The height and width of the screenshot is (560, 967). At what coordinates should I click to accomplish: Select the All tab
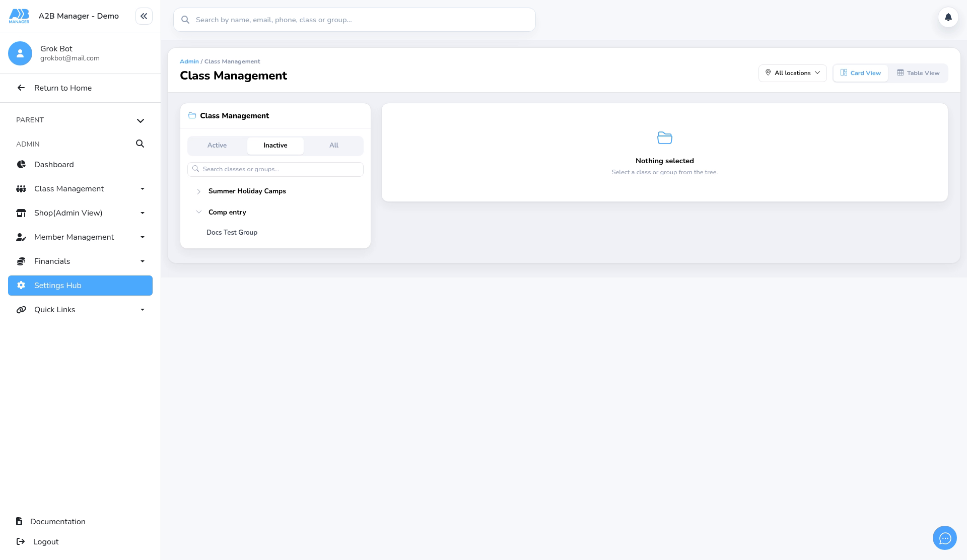pos(333,146)
